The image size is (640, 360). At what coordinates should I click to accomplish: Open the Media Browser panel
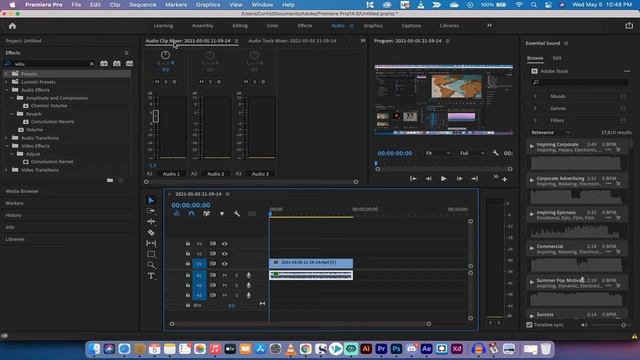(22, 191)
